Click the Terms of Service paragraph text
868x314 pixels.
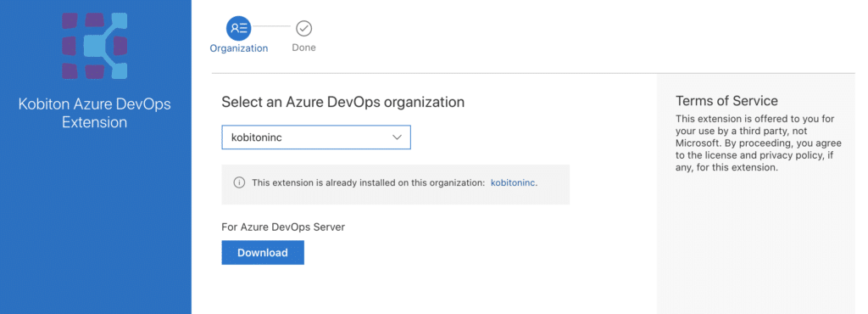click(759, 143)
